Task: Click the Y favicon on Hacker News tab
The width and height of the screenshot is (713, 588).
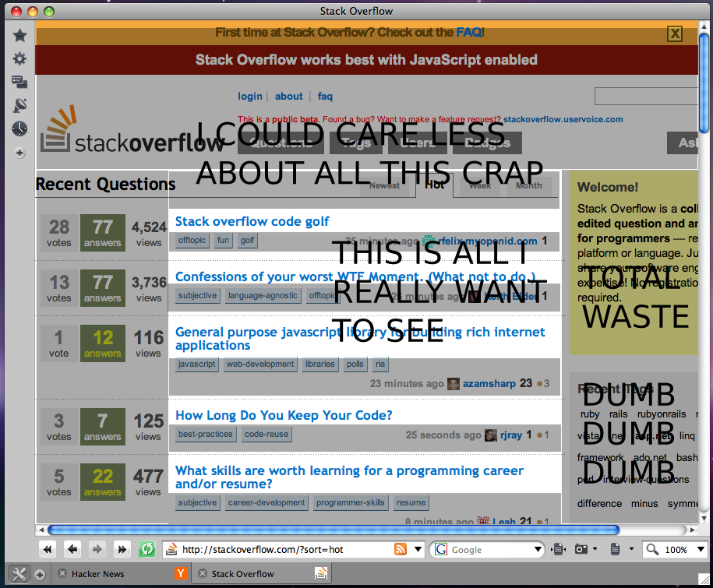Action: 181,573
